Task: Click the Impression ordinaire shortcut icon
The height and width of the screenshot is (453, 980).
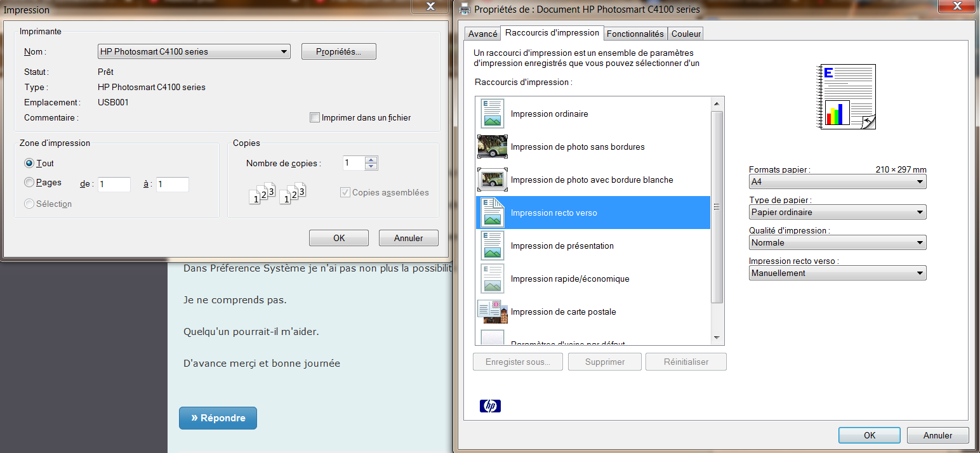Action: click(x=493, y=114)
